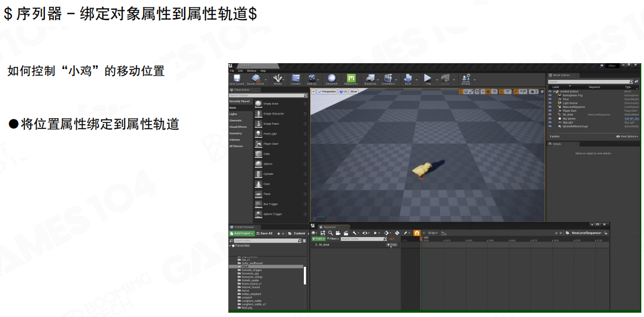Click the Search Classes input field

(267, 96)
